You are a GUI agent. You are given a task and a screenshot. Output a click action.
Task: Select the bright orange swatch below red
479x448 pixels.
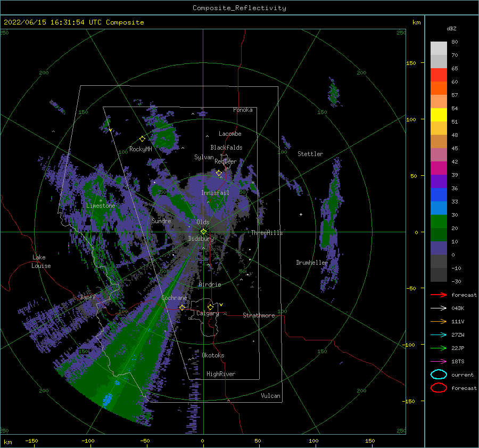[x=439, y=88]
